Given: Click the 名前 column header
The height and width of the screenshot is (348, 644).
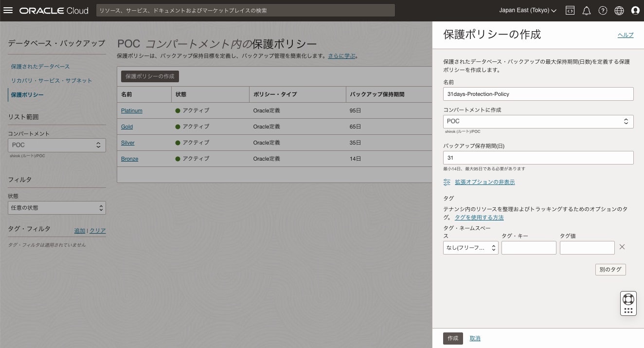Looking at the screenshot, I should click(x=126, y=94).
